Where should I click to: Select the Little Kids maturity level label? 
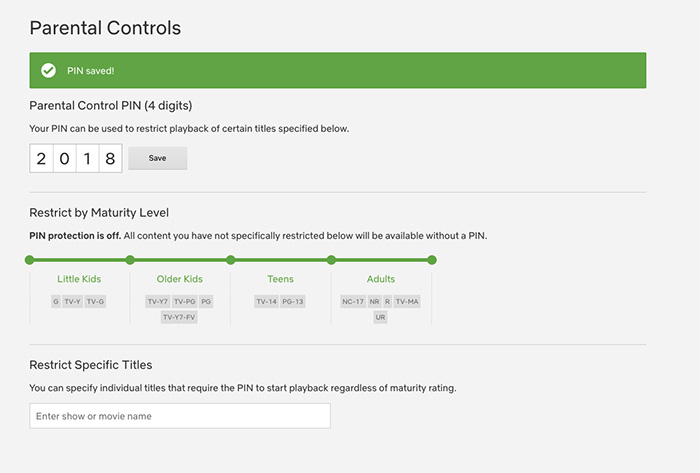(80, 279)
